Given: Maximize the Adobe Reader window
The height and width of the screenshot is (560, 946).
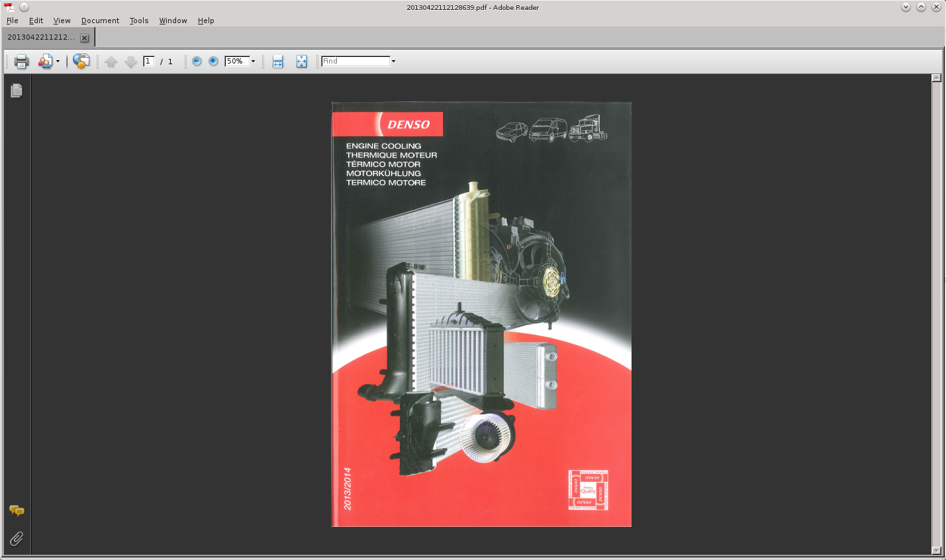Looking at the screenshot, I should point(921,7).
